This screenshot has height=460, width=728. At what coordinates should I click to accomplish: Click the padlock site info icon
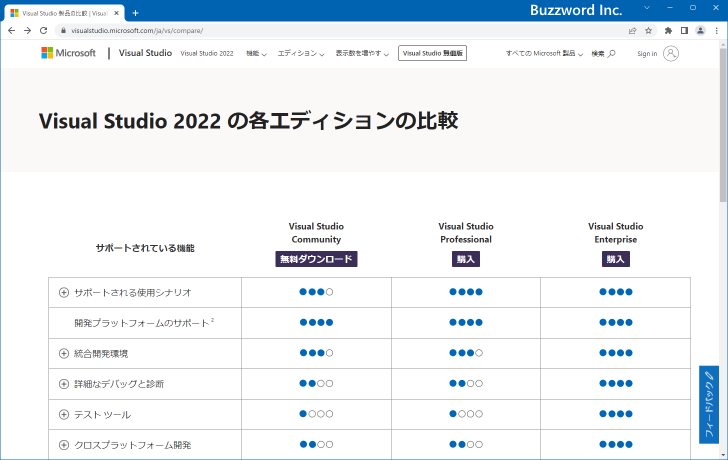(x=64, y=31)
